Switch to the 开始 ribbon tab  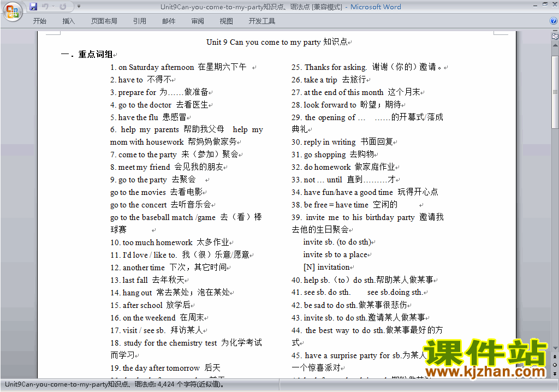pyautogui.click(x=39, y=21)
